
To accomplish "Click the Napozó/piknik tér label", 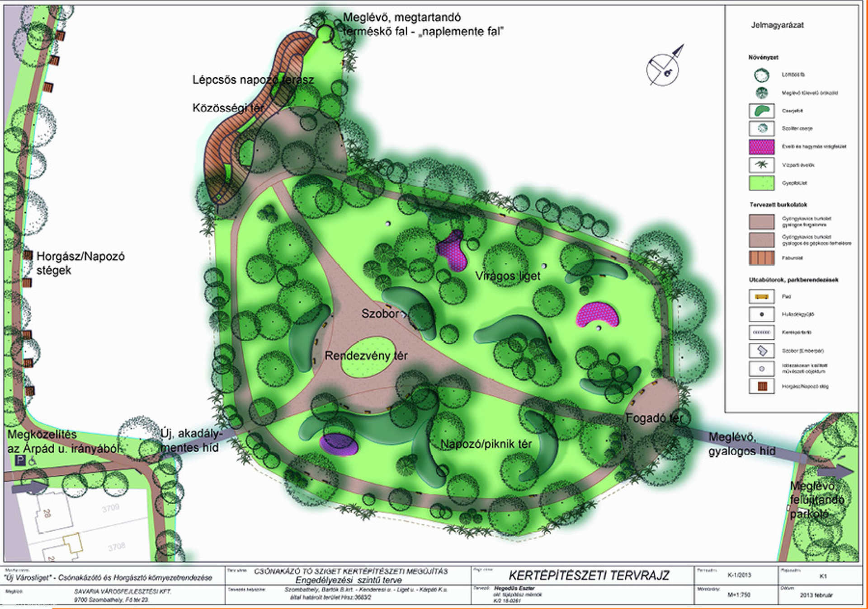I will point(486,444).
